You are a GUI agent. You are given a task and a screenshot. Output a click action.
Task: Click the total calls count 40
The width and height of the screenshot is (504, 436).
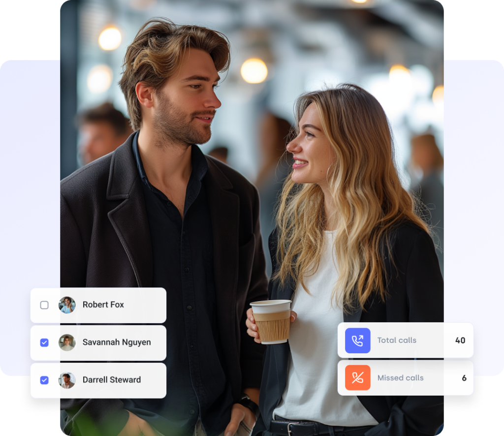[x=460, y=341]
